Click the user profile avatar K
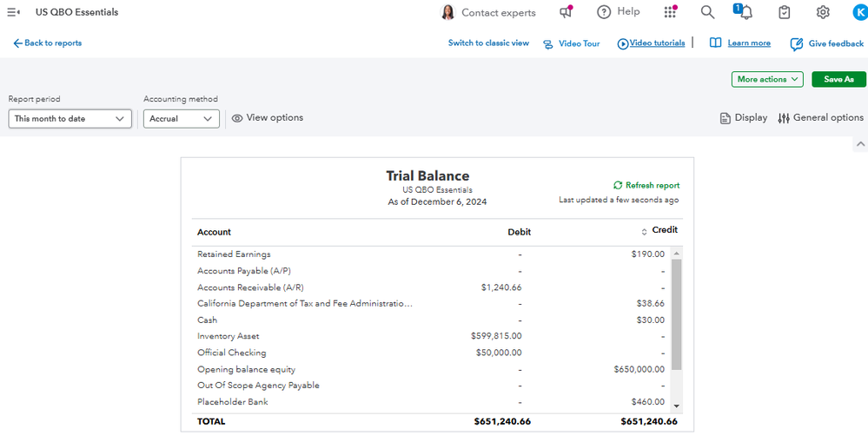Viewport: 868px width, 442px height. point(859,12)
